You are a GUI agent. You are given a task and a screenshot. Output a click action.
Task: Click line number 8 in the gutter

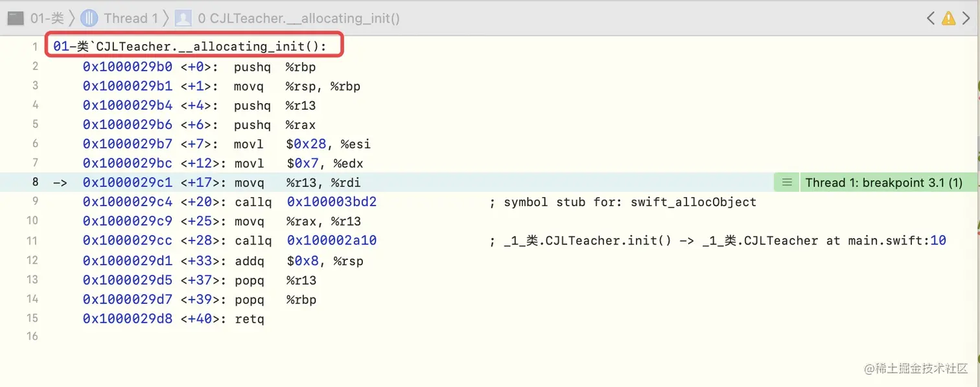click(36, 182)
